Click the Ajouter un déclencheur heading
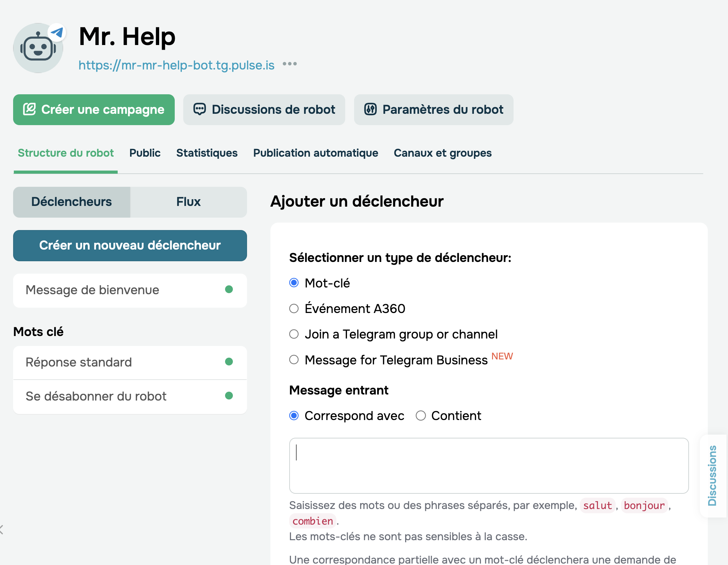Screen dimensions: 728x565 click(x=357, y=201)
